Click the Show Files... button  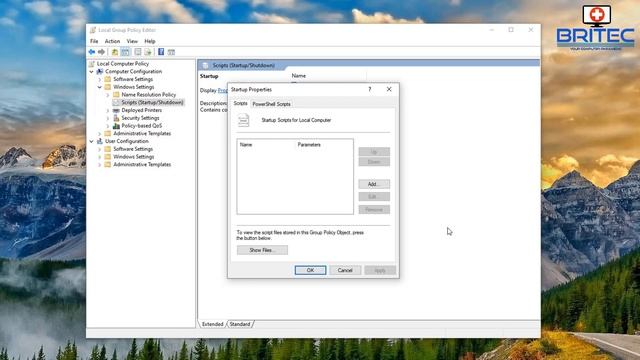pos(262,250)
